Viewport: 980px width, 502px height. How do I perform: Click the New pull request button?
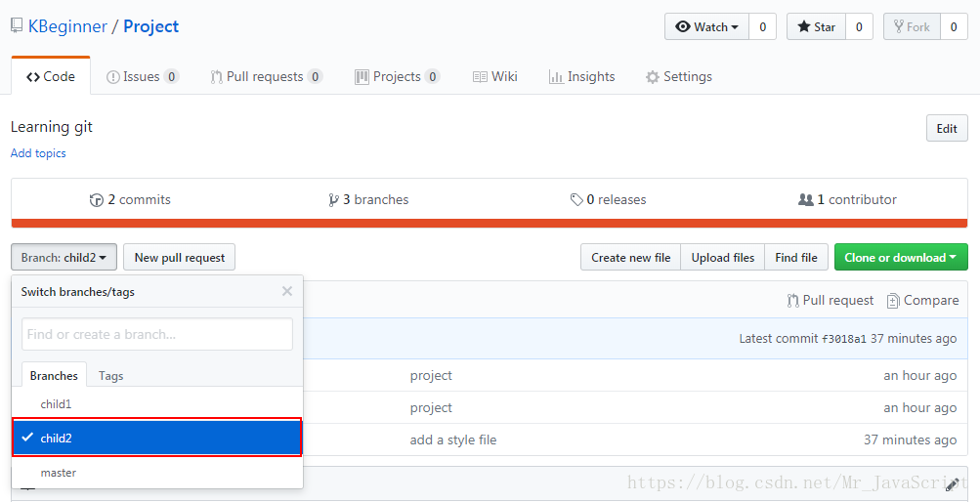click(180, 257)
